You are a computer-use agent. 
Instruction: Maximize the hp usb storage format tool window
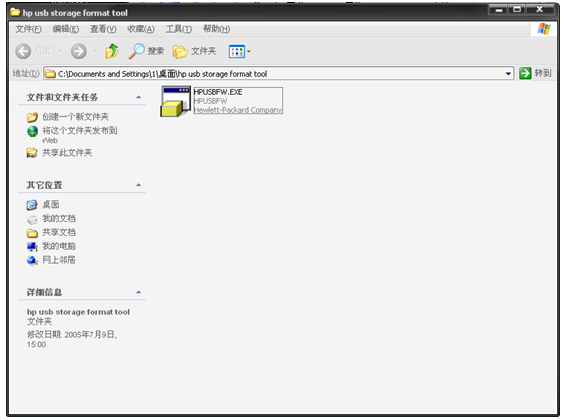[x=517, y=10]
